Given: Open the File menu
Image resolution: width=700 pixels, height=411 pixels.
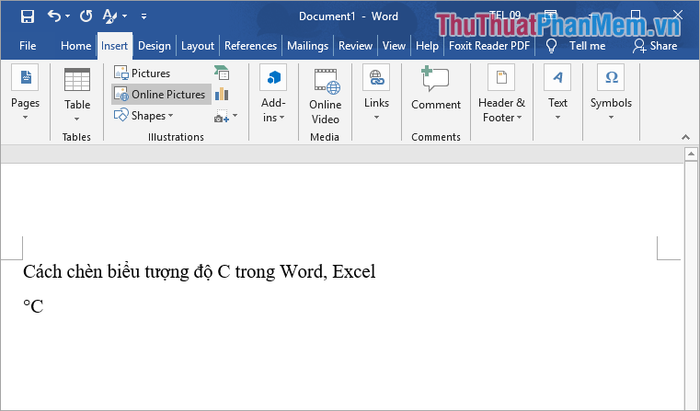Looking at the screenshot, I should tap(28, 46).
